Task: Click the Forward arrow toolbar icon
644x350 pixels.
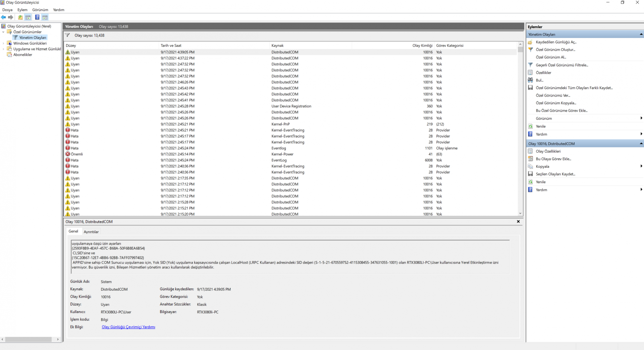Action: tap(11, 17)
